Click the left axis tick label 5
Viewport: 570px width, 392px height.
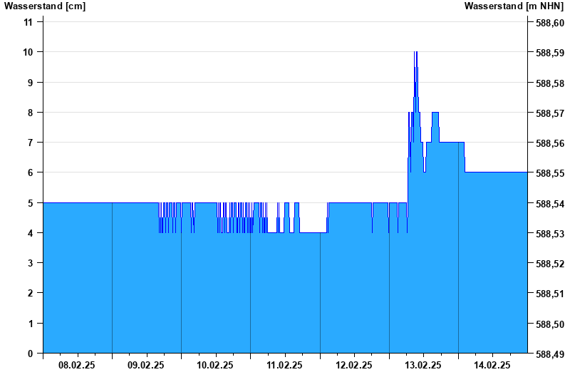pos(31,203)
